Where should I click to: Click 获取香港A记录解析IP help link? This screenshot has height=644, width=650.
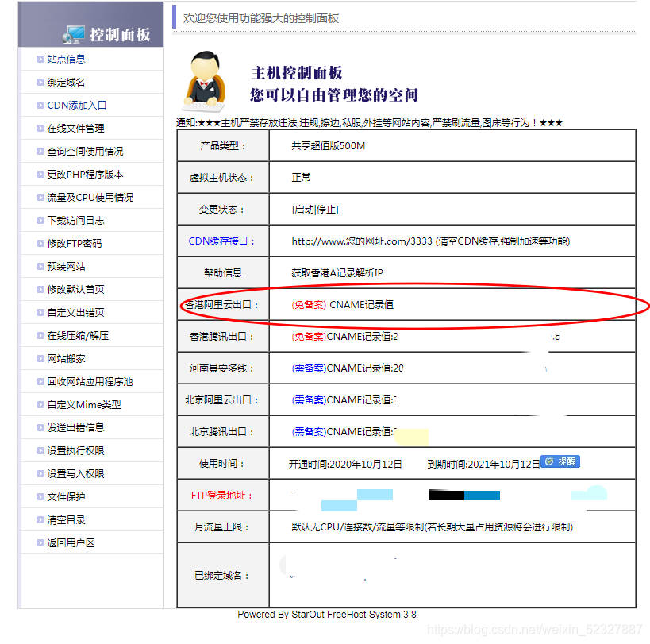337,273
